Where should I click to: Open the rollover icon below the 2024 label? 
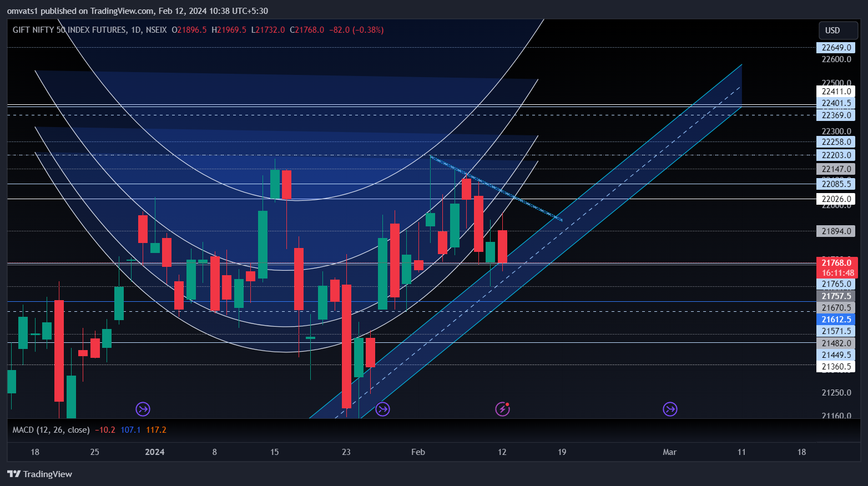point(143,409)
